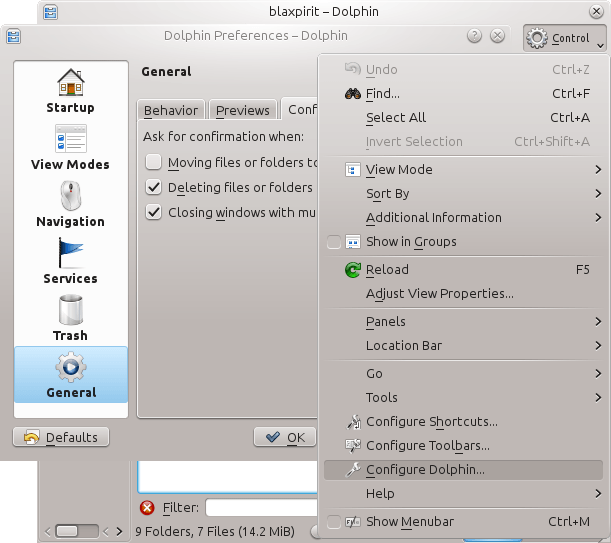Open the Services settings page
The image size is (611, 543).
pos(71,262)
